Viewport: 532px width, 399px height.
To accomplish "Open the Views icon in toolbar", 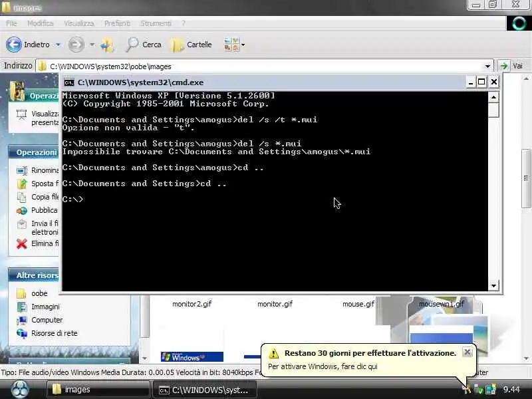I will [x=231, y=45].
